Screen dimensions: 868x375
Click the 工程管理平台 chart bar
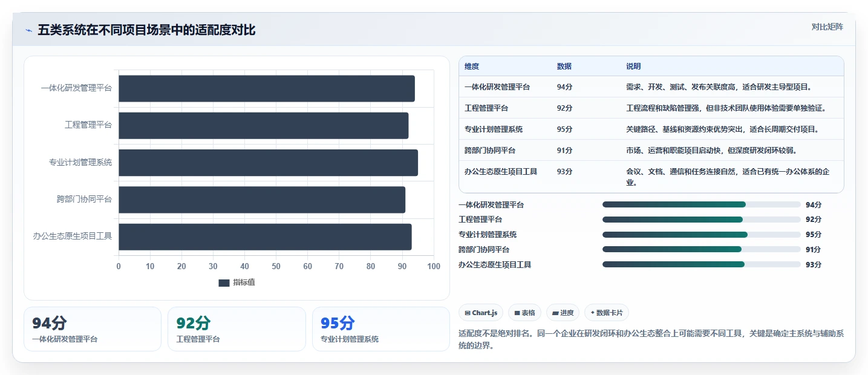point(264,125)
